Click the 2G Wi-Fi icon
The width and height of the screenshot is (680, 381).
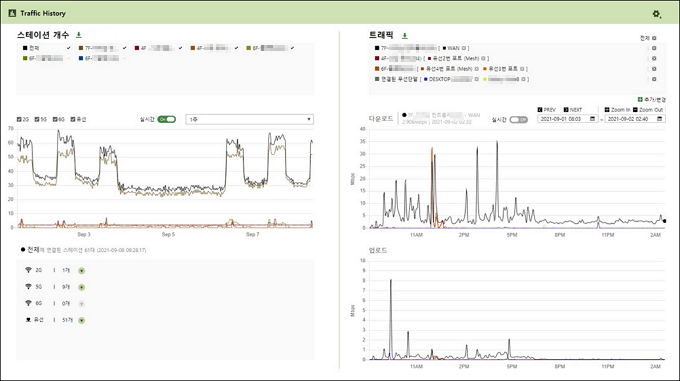click(x=28, y=270)
